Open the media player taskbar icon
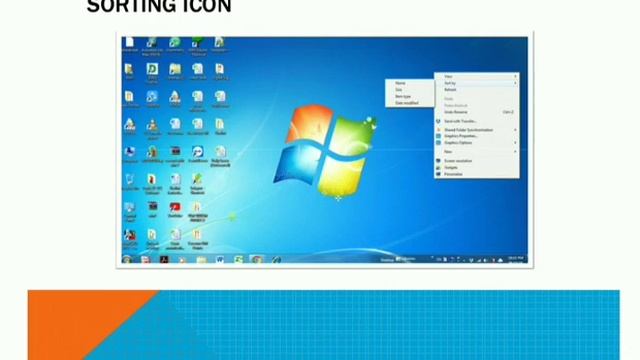Image resolution: width=640 pixels, height=360 pixels. tap(182, 259)
